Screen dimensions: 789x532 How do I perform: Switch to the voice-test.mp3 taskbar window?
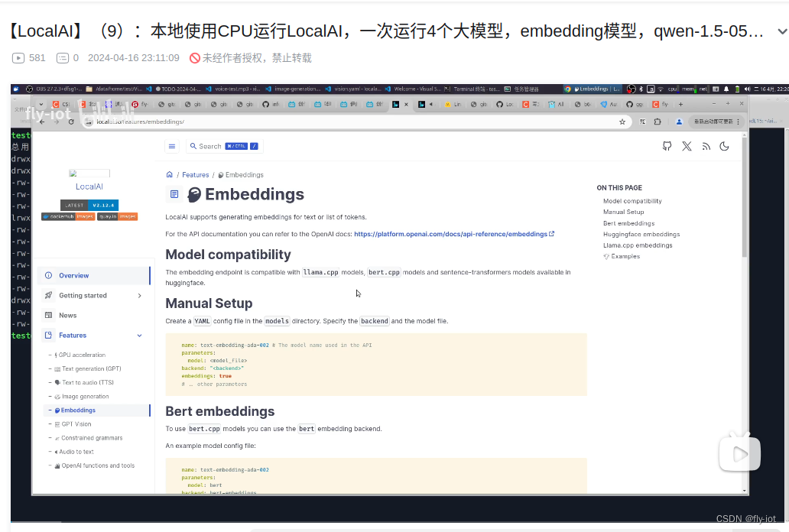pos(233,89)
